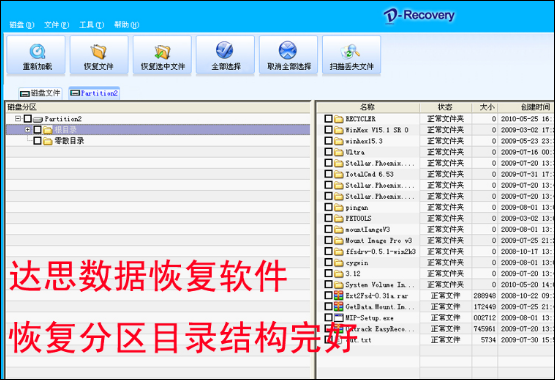The width and height of the screenshot is (555, 380).
Task: Sort by the 大小 size column header
Action: coord(485,107)
